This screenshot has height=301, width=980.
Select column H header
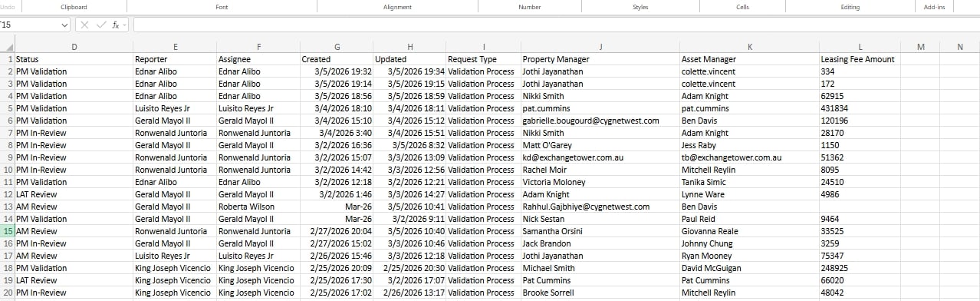pyautogui.click(x=409, y=48)
